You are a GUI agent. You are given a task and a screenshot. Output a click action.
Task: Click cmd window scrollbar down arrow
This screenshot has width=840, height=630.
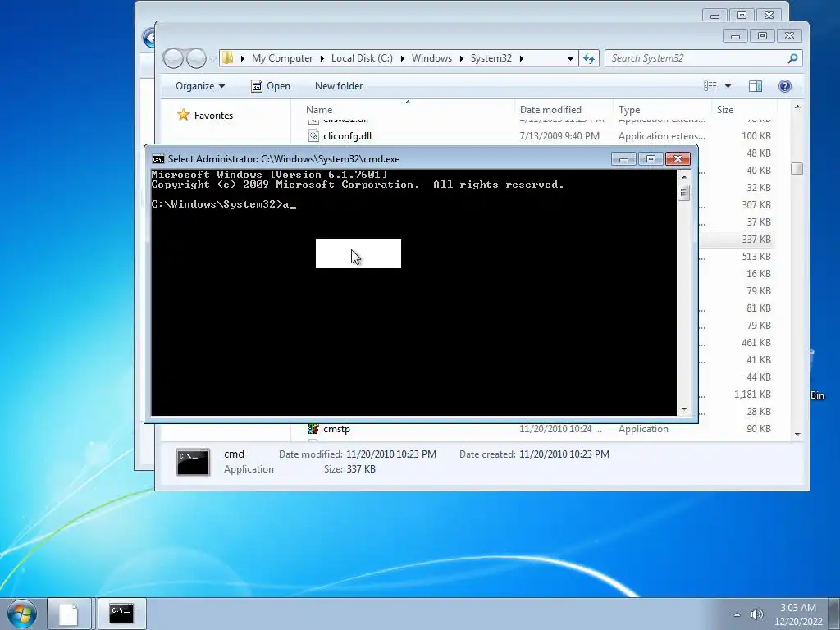click(683, 410)
